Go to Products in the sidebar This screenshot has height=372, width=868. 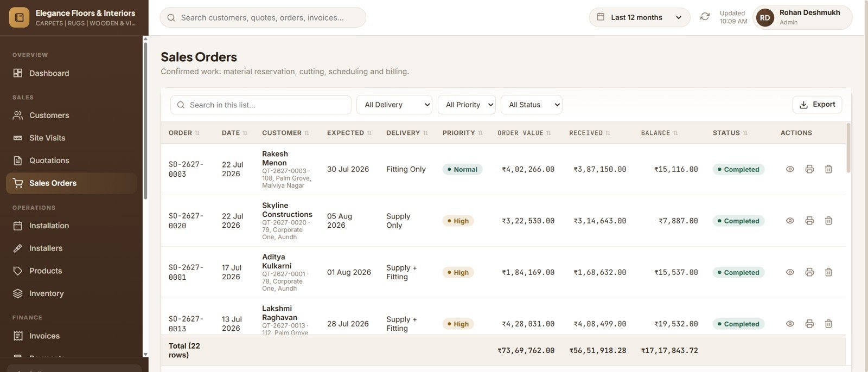71,271
